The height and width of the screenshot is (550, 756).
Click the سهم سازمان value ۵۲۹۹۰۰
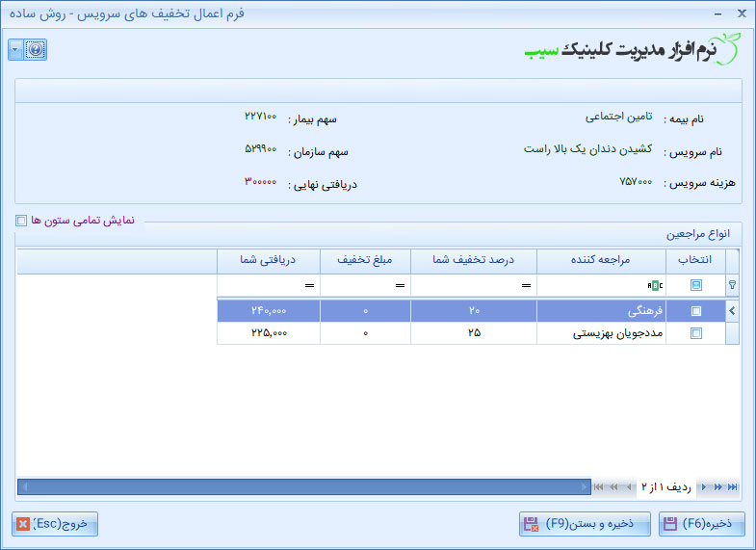click(x=261, y=149)
